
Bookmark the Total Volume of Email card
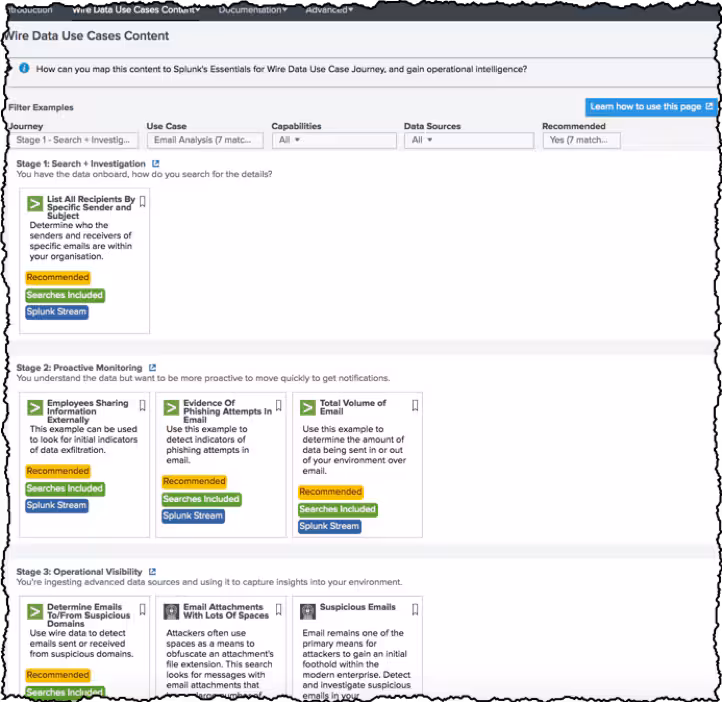[x=414, y=406]
